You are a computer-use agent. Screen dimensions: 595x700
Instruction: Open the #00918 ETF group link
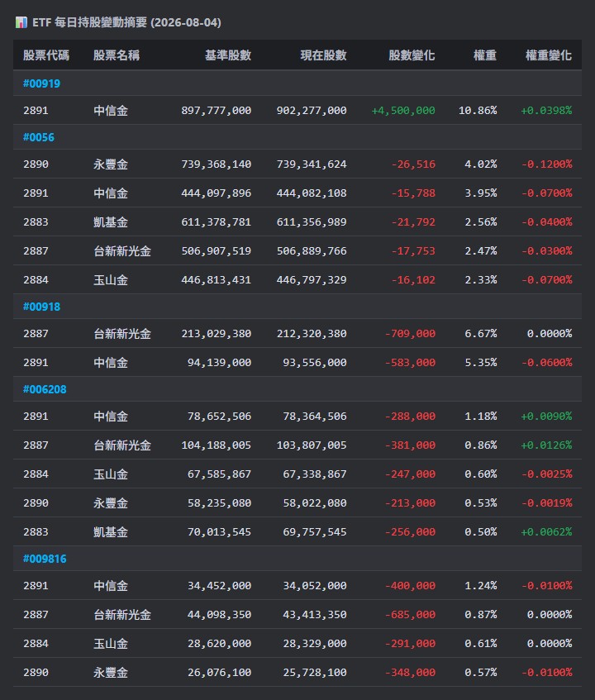41,307
